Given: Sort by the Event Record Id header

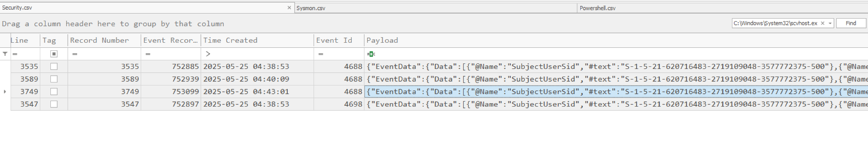Looking at the screenshot, I should point(171,40).
